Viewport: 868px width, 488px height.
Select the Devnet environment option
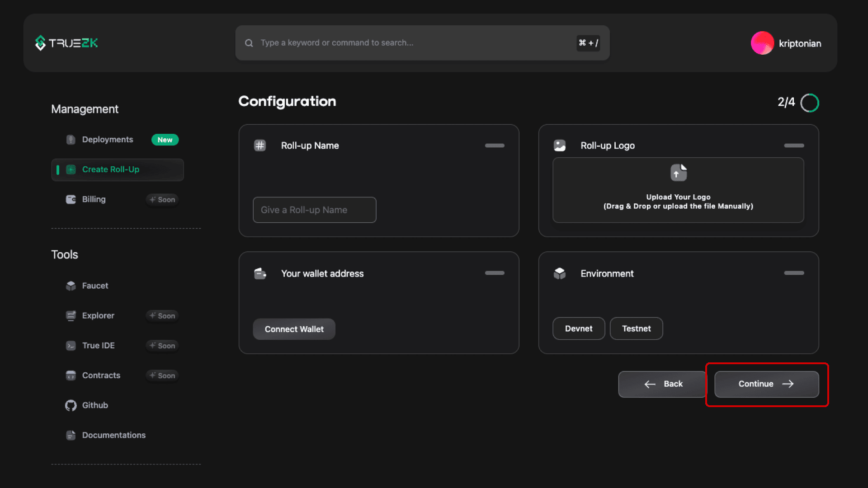coord(579,328)
